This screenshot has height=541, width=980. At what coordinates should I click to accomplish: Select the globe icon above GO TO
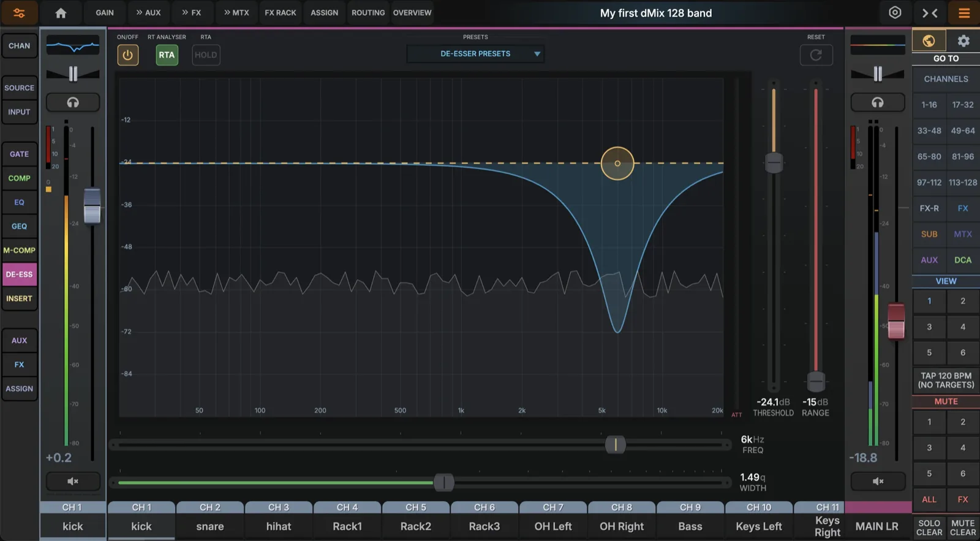[x=929, y=41]
